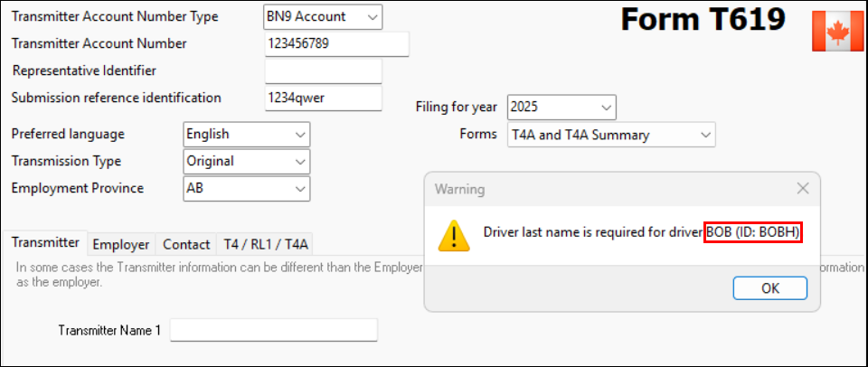Click the Representative Identifier label

coord(84,71)
